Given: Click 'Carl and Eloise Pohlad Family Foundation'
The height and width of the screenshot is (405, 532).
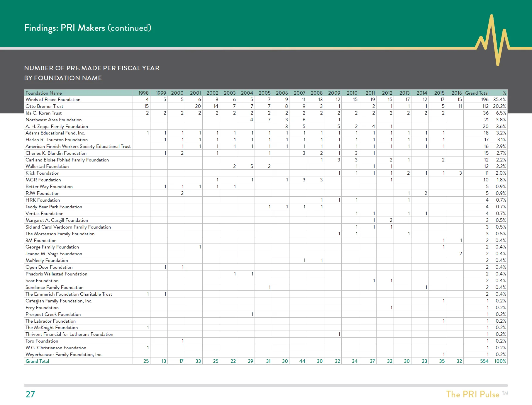Looking at the screenshot, I should 67,160.
